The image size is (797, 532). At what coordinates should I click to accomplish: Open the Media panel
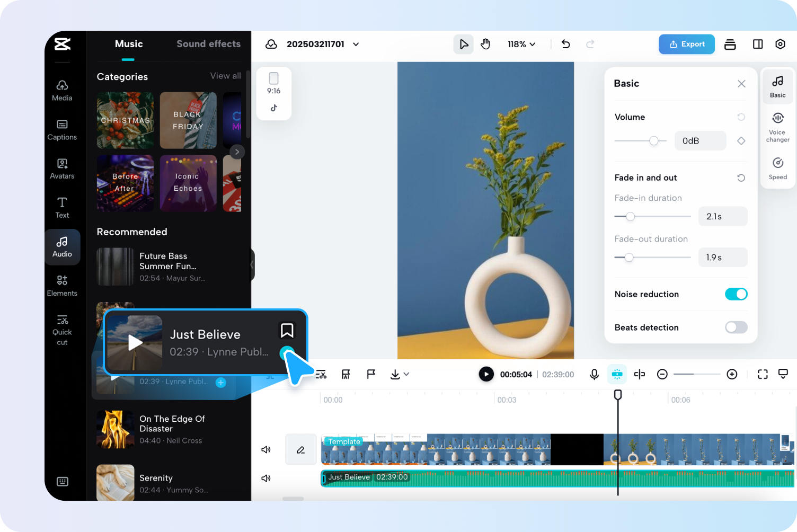(62, 90)
